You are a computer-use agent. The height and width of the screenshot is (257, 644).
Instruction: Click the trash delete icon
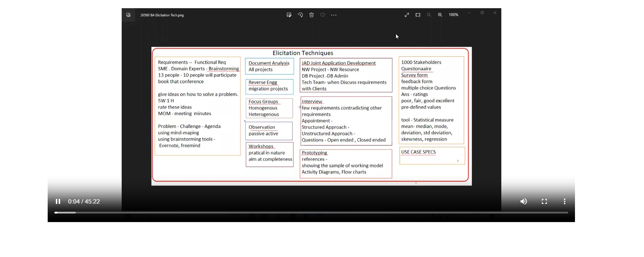point(311,15)
